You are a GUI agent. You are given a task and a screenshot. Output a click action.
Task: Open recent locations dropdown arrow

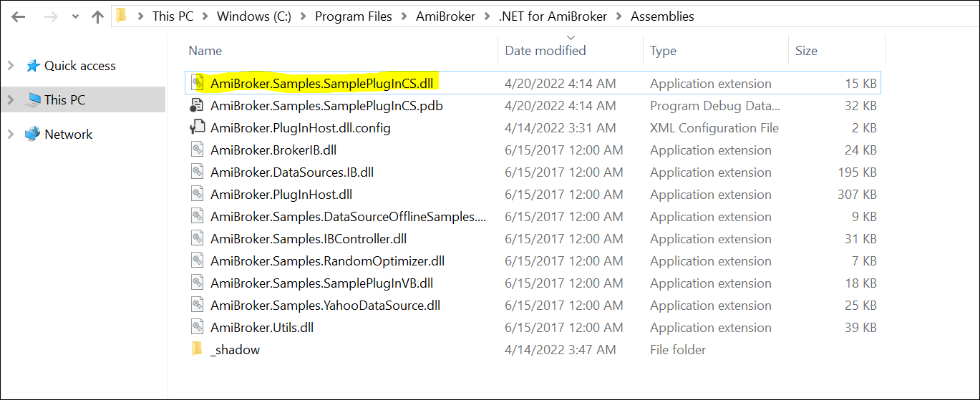[x=75, y=16]
